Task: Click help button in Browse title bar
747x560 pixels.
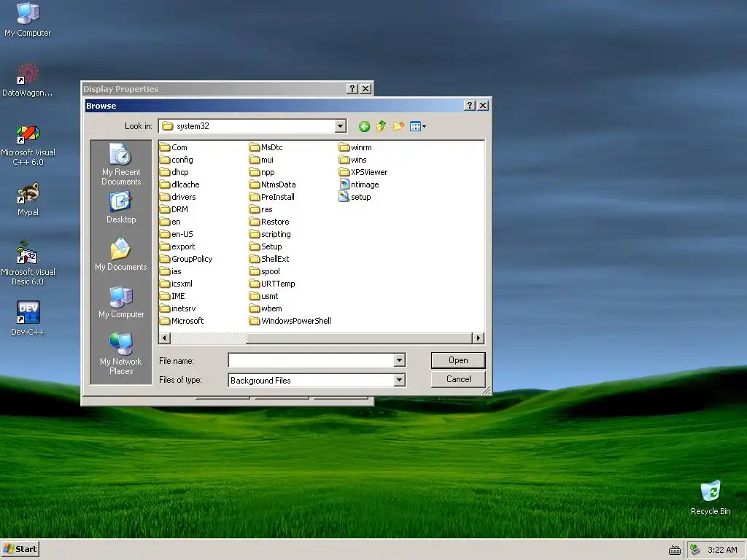Action: point(470,105)
